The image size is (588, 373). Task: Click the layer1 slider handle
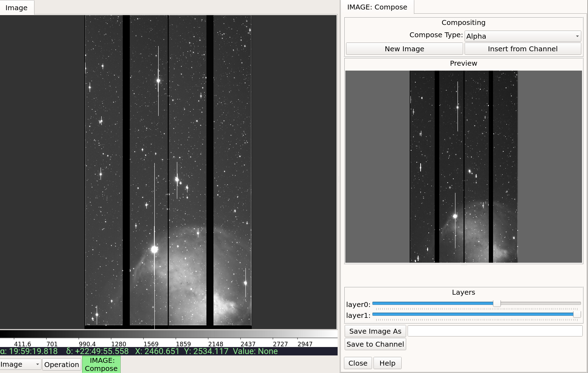point(577,314)
